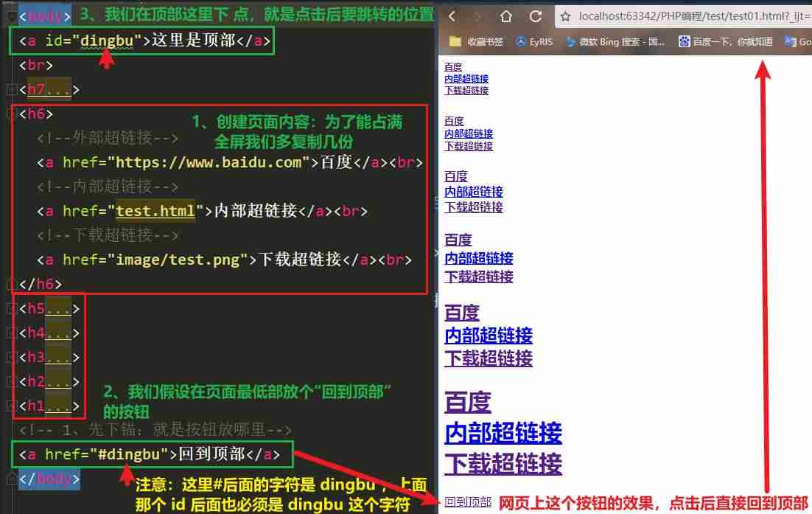Collapse body using the opening body gutter marker
Image resolution: width=812 pixels, height=514 pixels.
11,16
